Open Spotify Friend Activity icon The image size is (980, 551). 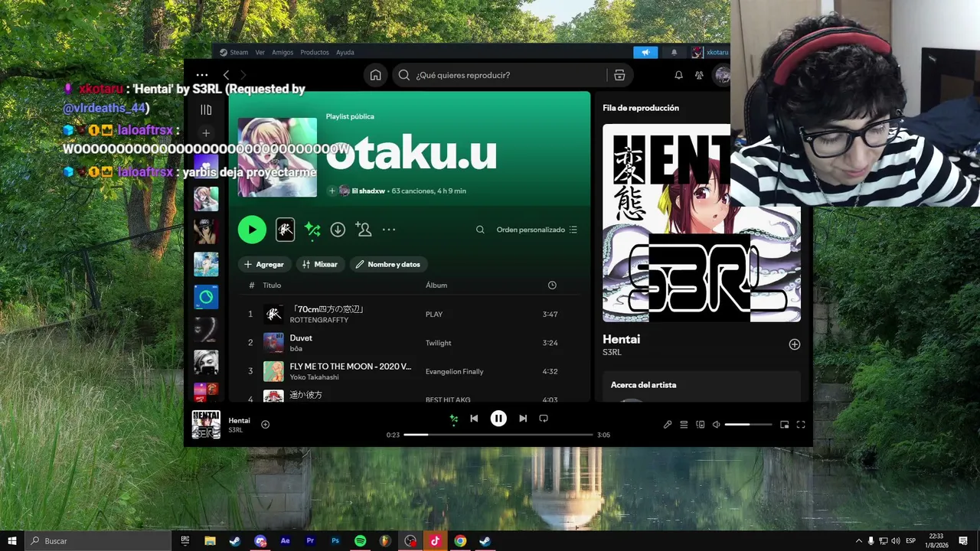click(x=699, y=75)
